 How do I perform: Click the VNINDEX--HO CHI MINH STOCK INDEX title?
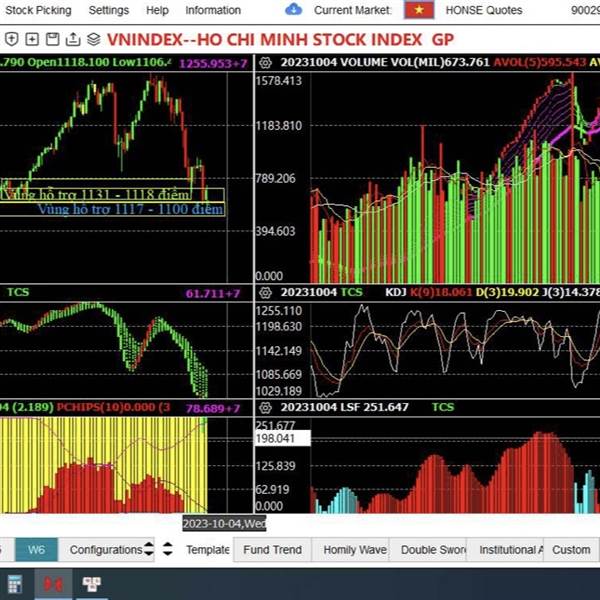(x=264, y=39)
